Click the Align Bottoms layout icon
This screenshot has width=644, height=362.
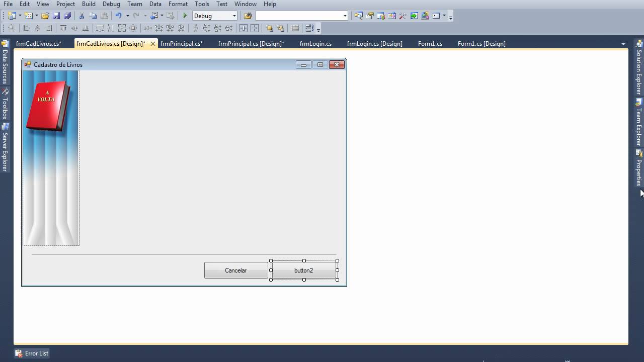click(86, 28)
